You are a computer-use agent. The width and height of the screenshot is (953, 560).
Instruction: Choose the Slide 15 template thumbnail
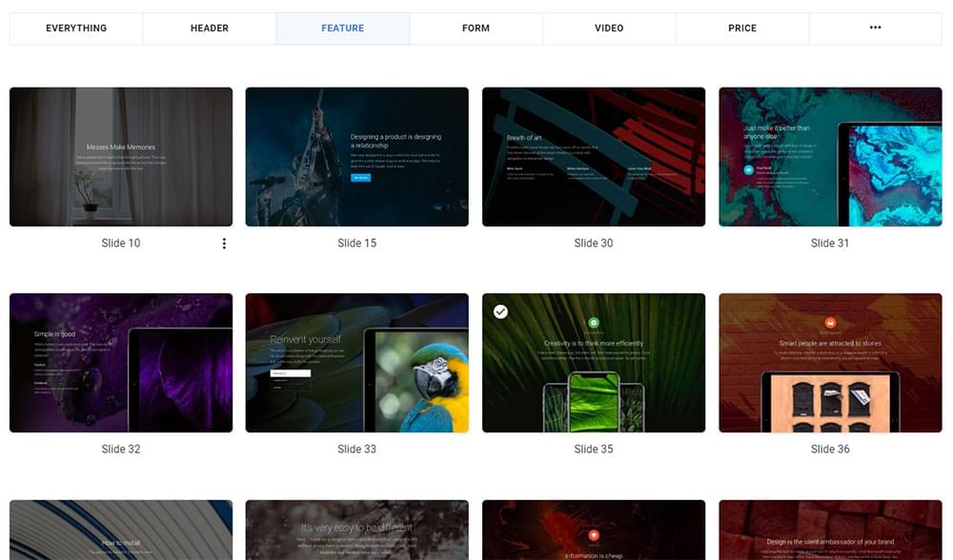tap(356, 157)
